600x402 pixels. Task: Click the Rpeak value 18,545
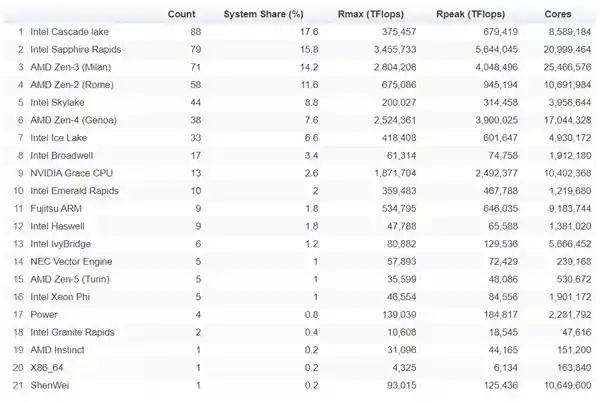(x=503, y=332)
